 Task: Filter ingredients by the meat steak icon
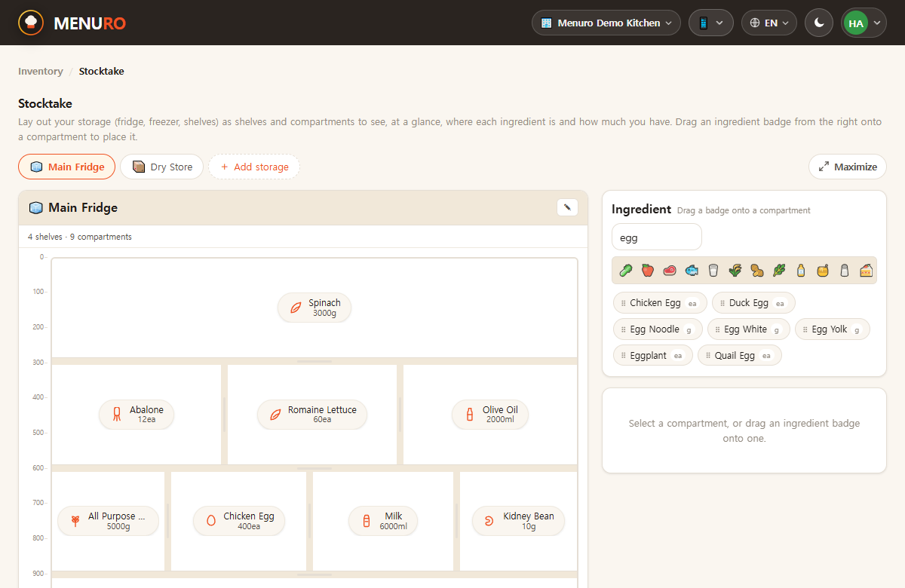(x=669, y=270)
